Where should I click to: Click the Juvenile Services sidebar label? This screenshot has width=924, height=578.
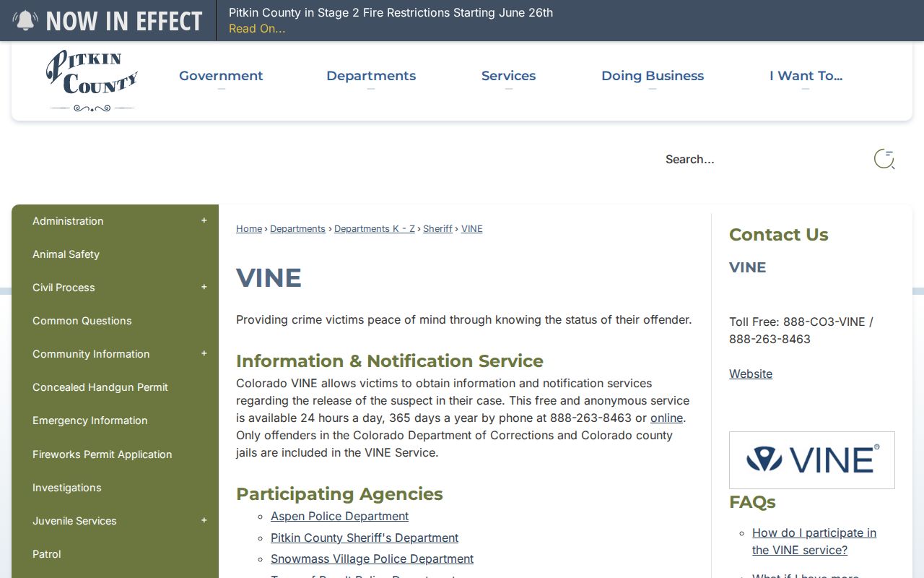coord(74,521)
